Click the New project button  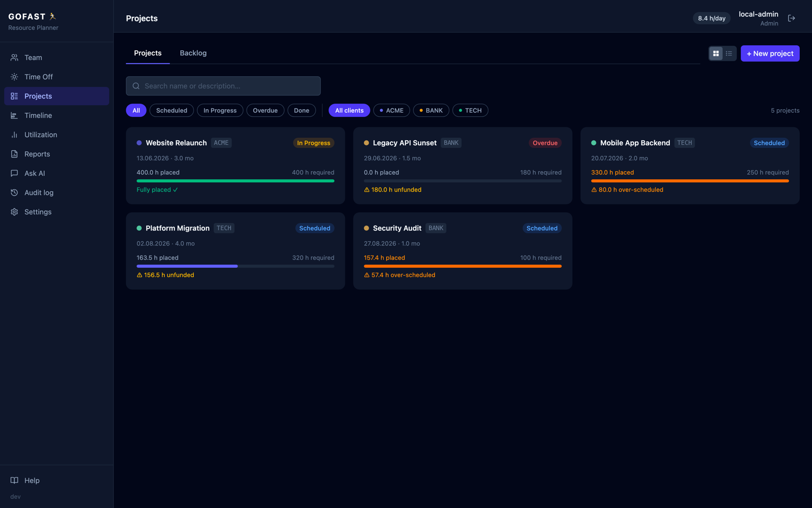(770, 53)
